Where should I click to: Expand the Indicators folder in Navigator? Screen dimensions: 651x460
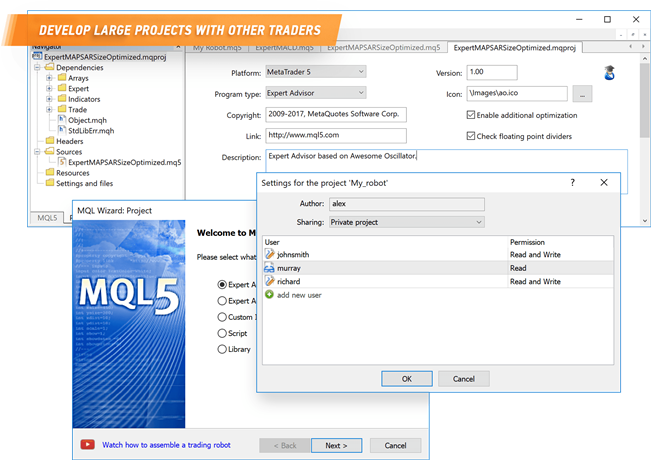tap(49, 99)
